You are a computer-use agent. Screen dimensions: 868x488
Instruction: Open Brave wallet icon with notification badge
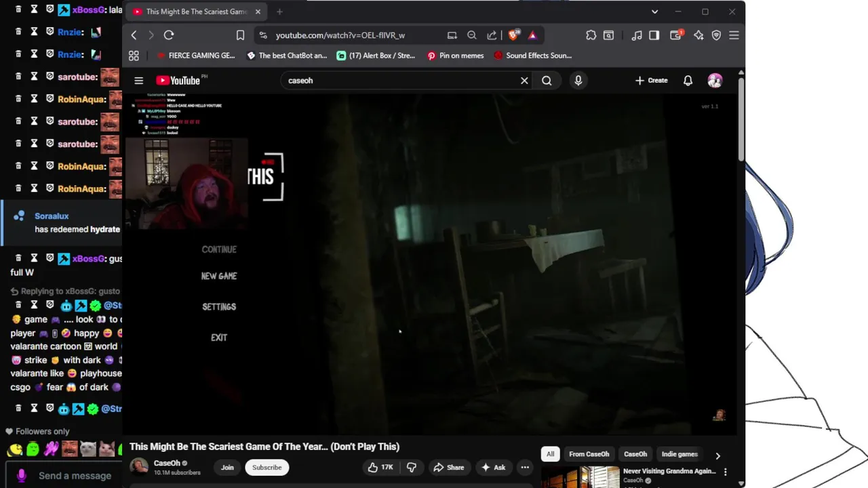coord(676,35)
